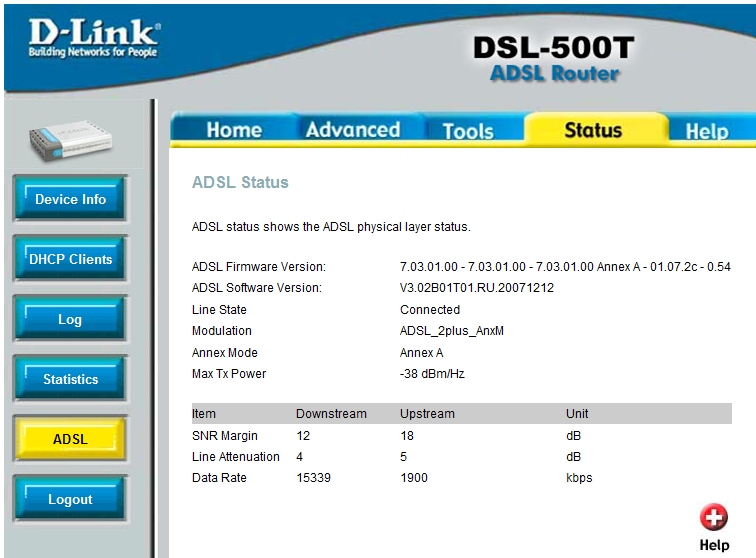Click the router device image in sidebar
The width and height of the screenshot is (756, 558).
click(x=71, y=139)
